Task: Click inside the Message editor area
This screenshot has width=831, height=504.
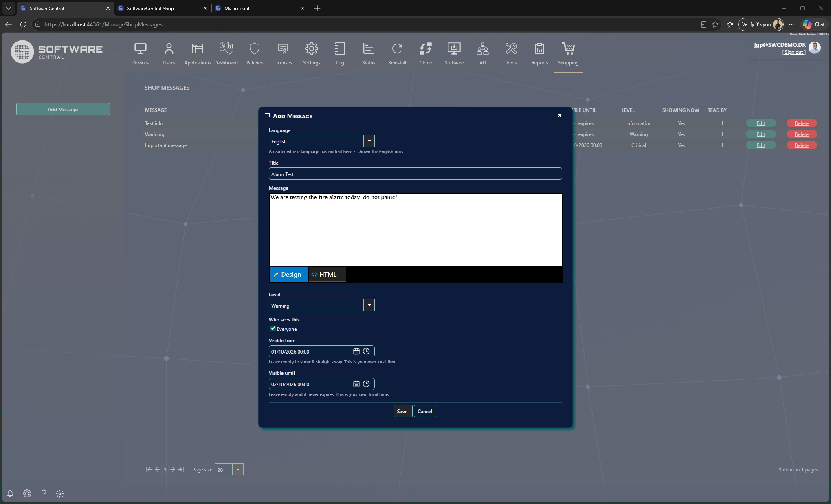Action: [x=415, y=230]
